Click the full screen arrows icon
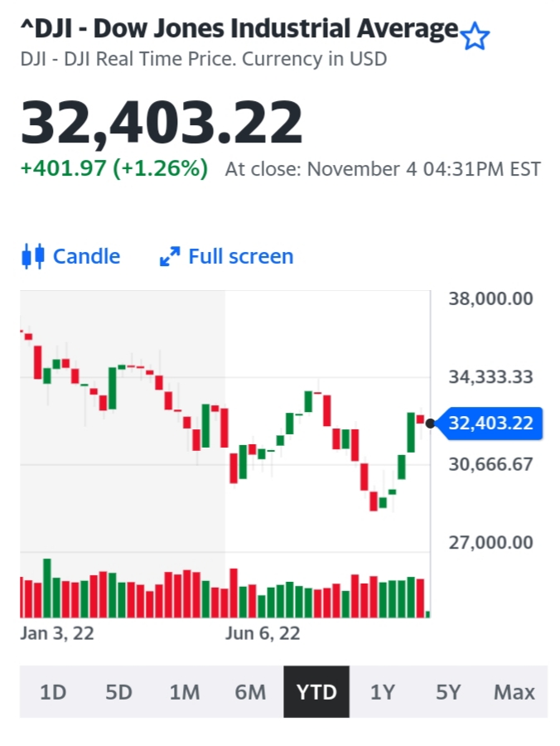 click(x=170, y=257)
